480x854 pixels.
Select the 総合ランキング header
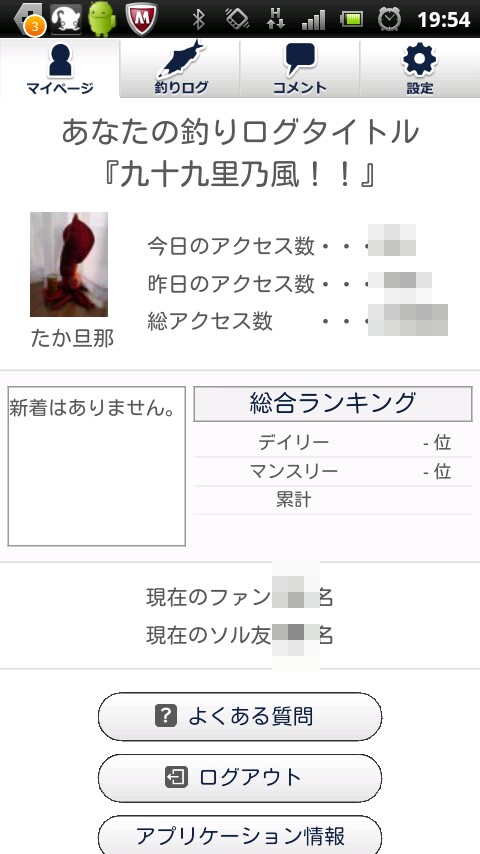pos(333,404)
